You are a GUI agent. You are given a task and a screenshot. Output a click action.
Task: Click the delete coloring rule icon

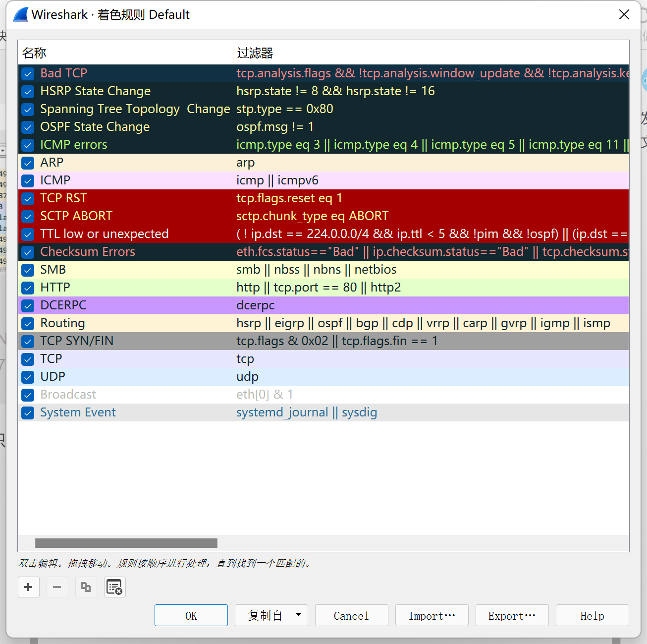57,586
